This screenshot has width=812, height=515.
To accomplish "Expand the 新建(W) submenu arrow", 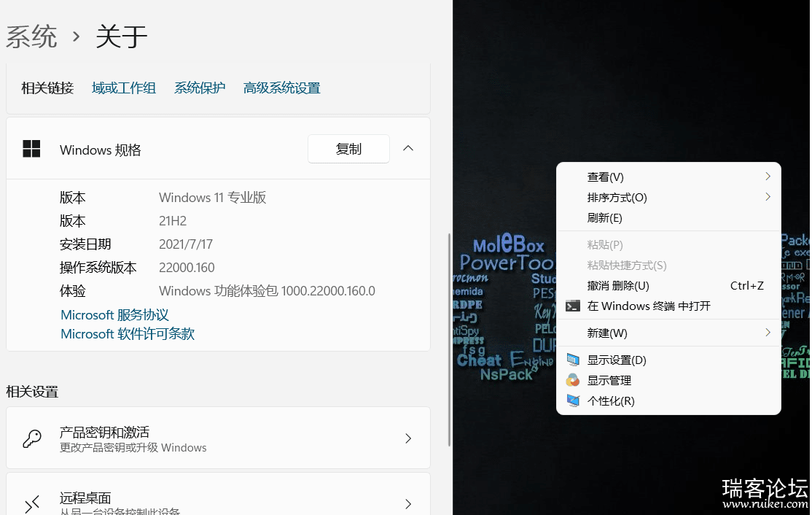I will tap(768, 333).
